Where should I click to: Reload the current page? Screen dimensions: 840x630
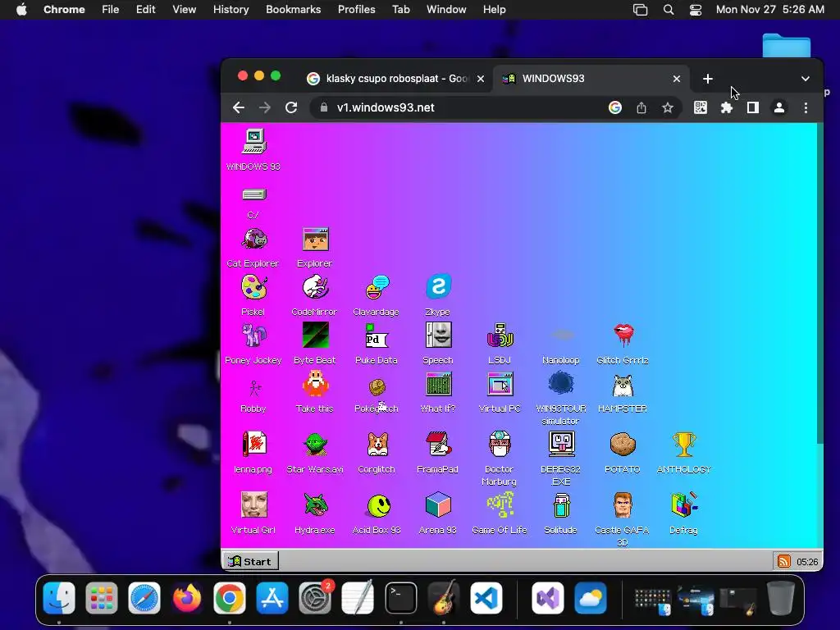tap(291, 107)
